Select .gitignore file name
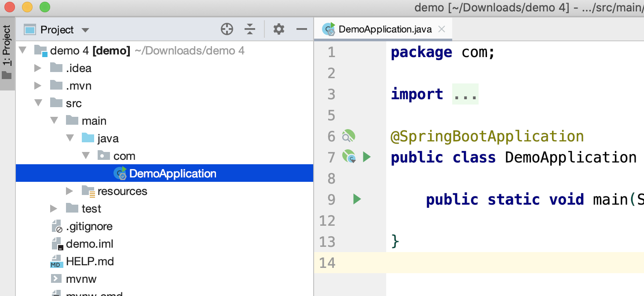This screenshot has height=296, width=644. point(89,227)
